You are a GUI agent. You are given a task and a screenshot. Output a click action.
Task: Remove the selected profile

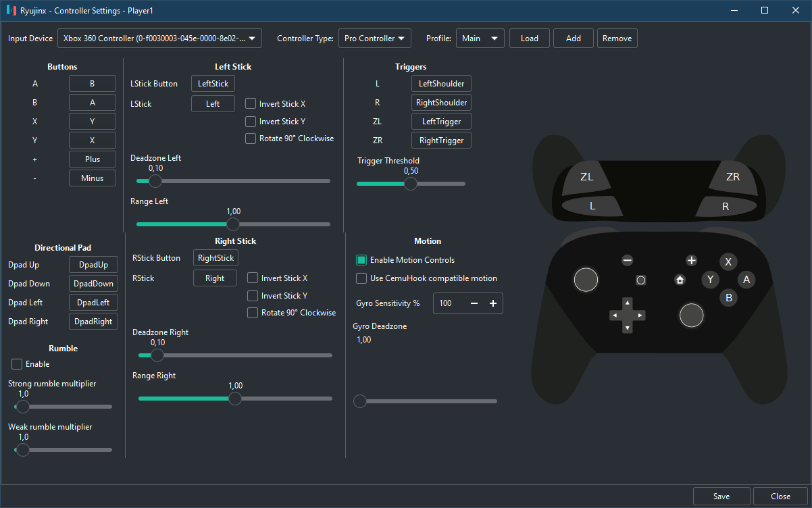coord(617,39)
